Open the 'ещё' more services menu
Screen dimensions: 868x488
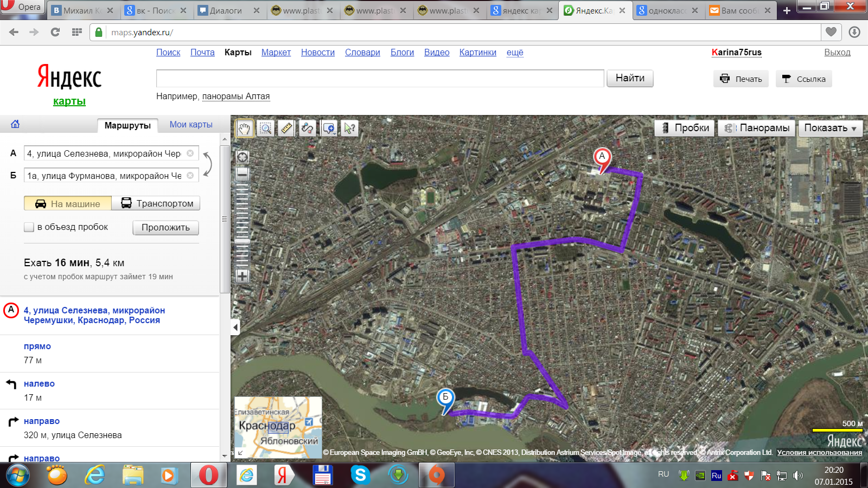tap(515, 53)
